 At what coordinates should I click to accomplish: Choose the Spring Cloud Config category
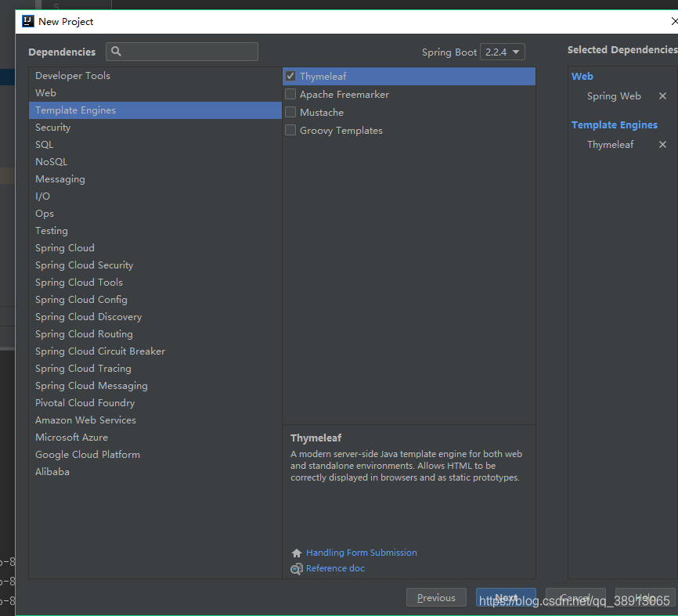pos(155,300)
